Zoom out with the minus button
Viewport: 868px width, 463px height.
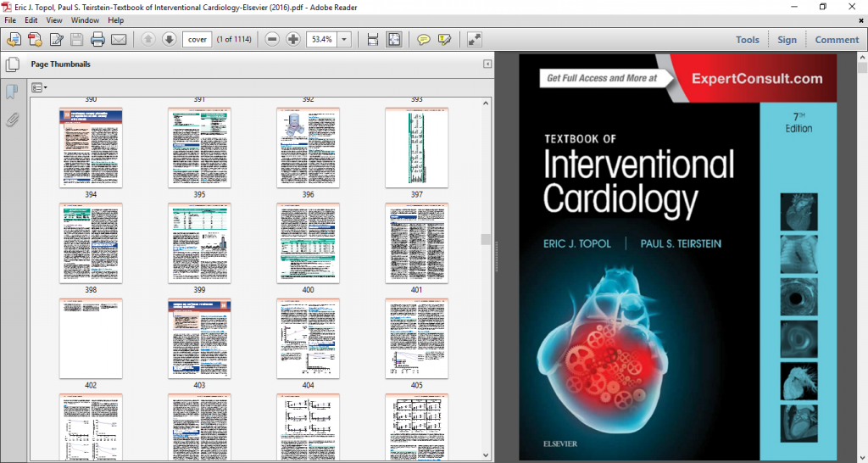pos(272,39)
